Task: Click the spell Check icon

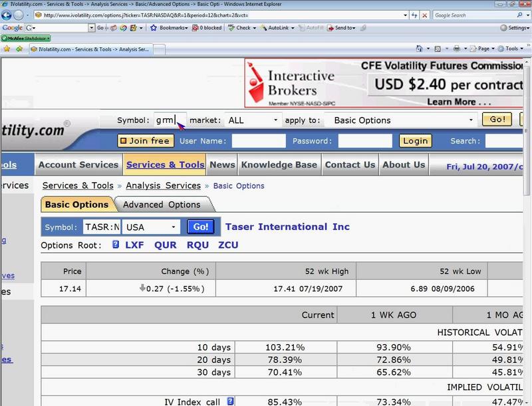Action: tap(231, 28)
